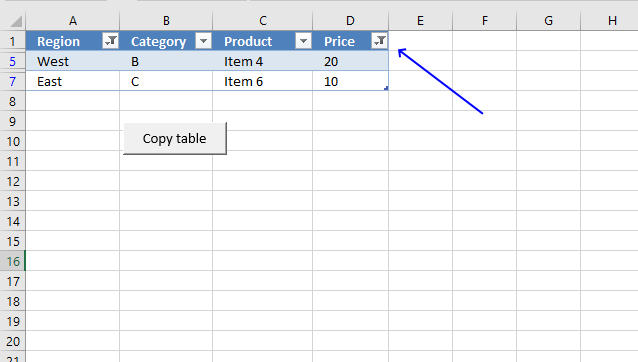638x362 pixels.
Task: Open the Price column filter dropdown
Action: coord(379,41)
